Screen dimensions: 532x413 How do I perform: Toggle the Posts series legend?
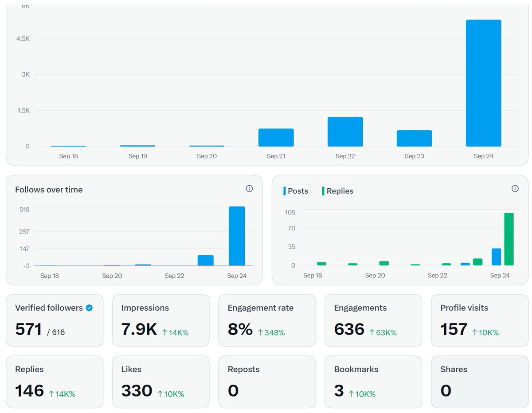[296, 191]
